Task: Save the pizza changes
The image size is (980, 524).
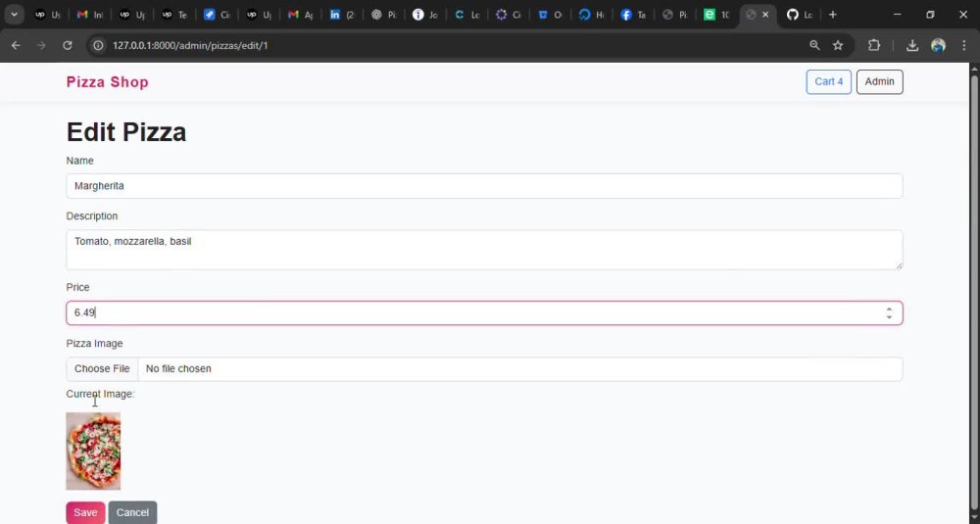Action: 85,512
